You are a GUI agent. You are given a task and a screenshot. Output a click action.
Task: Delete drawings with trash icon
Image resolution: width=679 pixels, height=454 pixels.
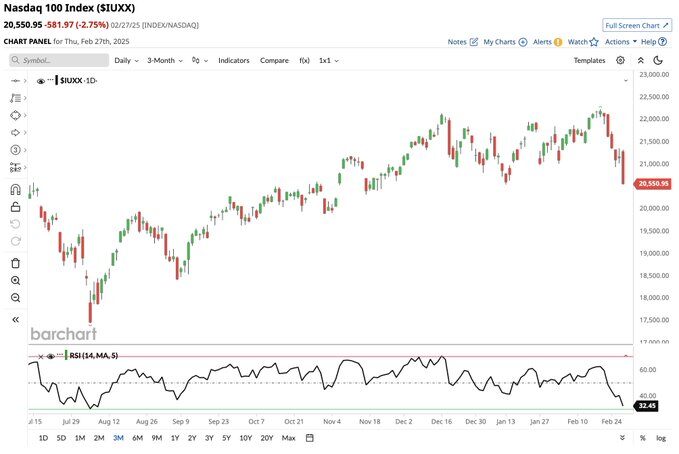16,263
